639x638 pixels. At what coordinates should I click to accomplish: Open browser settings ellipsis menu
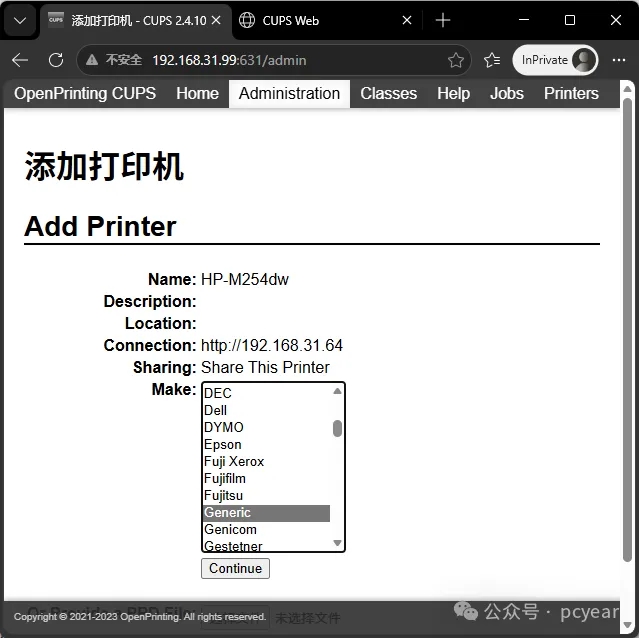[619, 60]
